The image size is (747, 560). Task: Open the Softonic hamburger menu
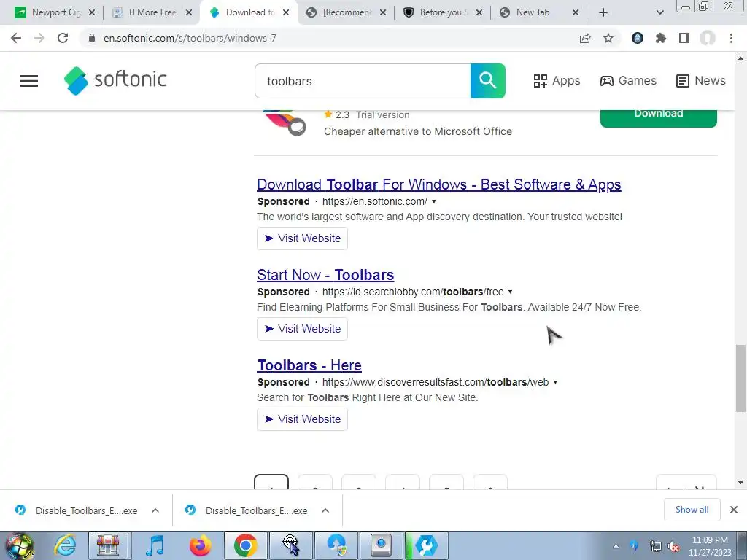(29, 81)
